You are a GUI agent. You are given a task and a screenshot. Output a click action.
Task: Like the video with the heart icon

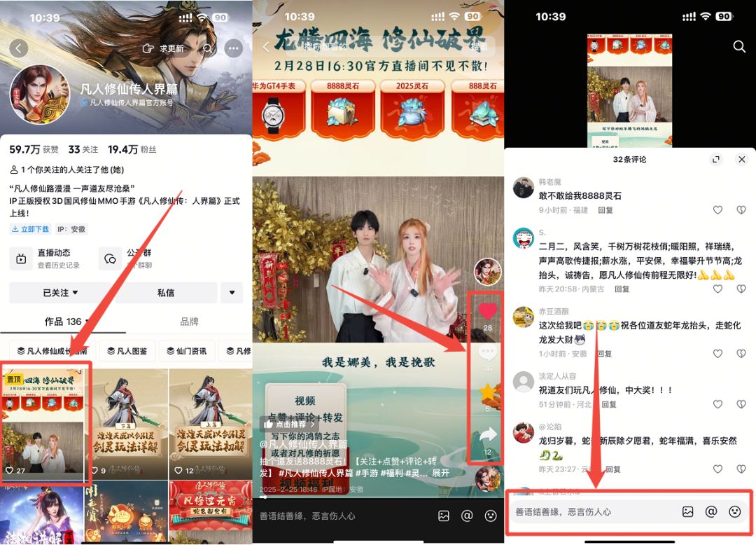click(x=487, y=312)
